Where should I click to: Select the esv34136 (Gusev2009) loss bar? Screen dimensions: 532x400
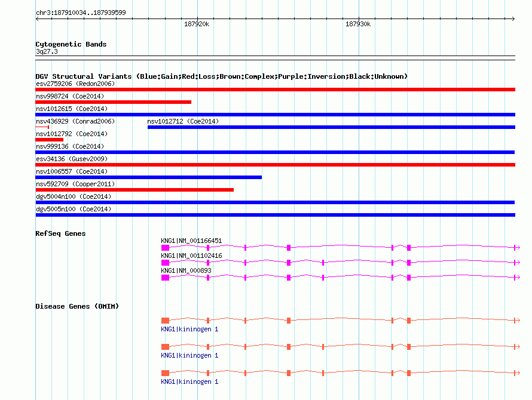[275, 165]
